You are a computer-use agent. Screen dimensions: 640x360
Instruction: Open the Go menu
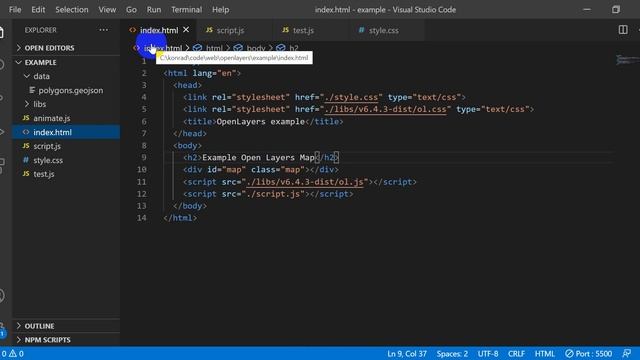(131, 9)
